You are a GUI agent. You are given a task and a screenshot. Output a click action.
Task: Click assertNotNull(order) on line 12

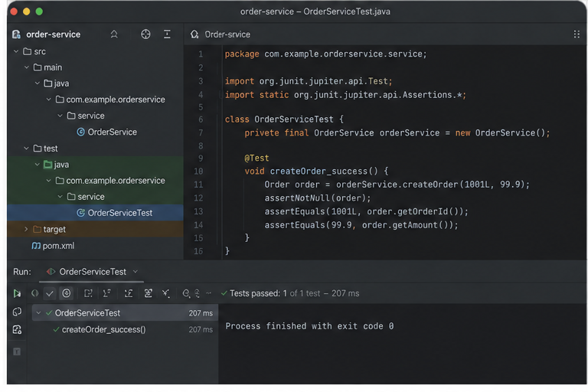pos(315,198)
